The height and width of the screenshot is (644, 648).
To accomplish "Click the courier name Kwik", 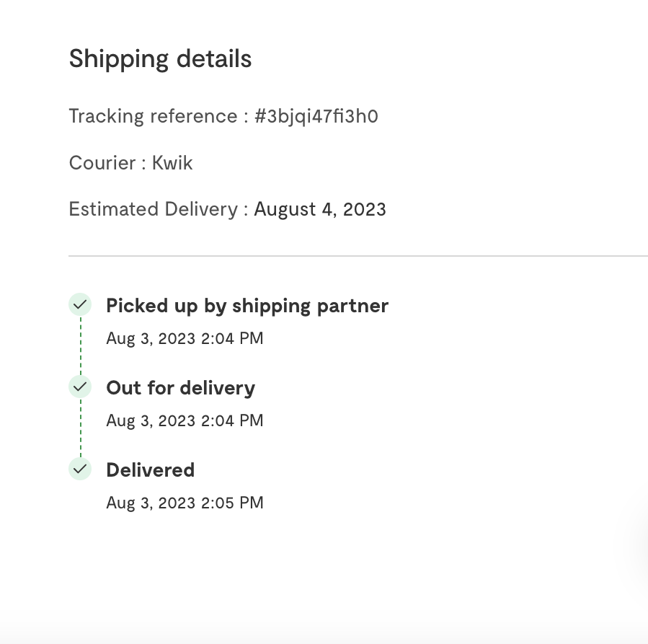I will point(172,163).
